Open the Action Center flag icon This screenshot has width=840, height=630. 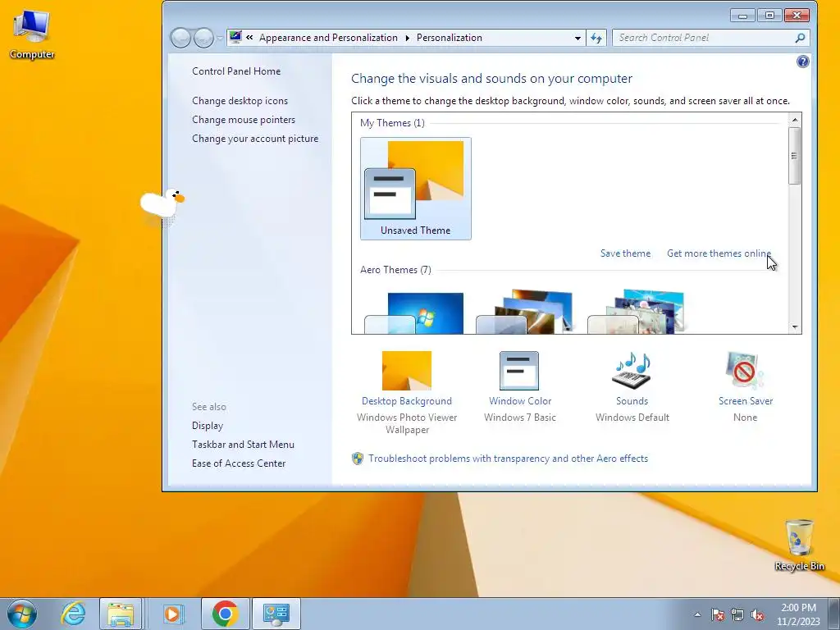(x=717, y=614)
